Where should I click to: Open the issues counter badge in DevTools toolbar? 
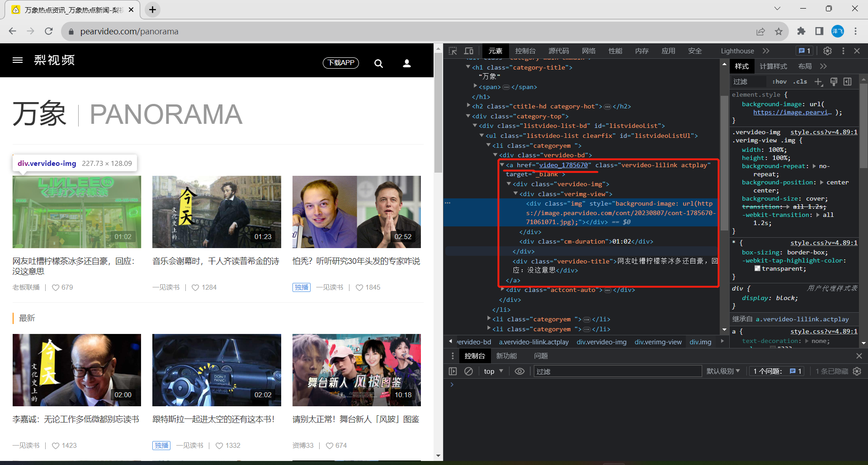pos(805,51)
